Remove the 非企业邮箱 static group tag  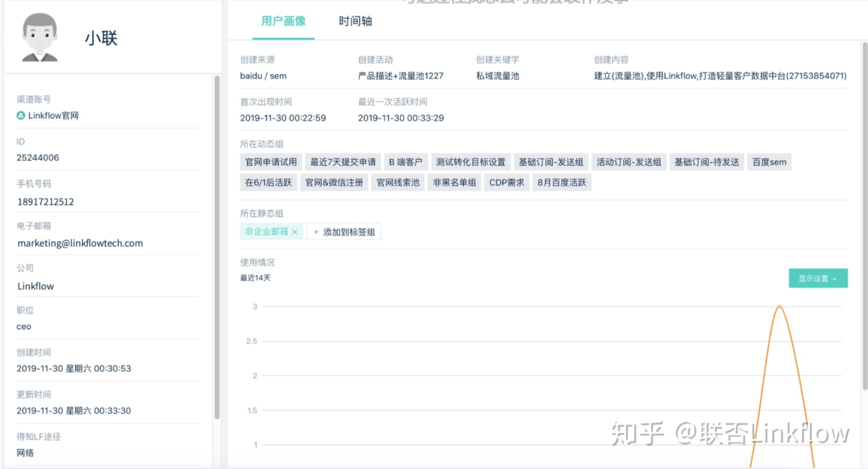click(x=295, y=232)
